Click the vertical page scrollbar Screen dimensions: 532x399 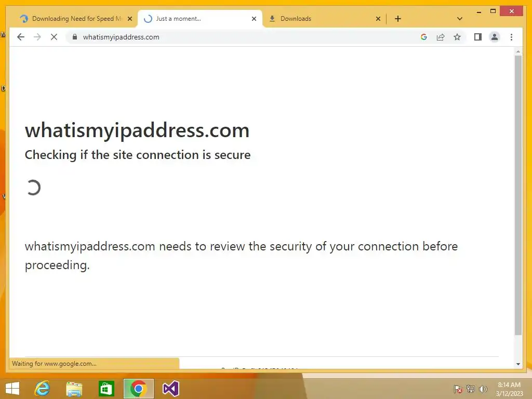click(x=518, y=195)
